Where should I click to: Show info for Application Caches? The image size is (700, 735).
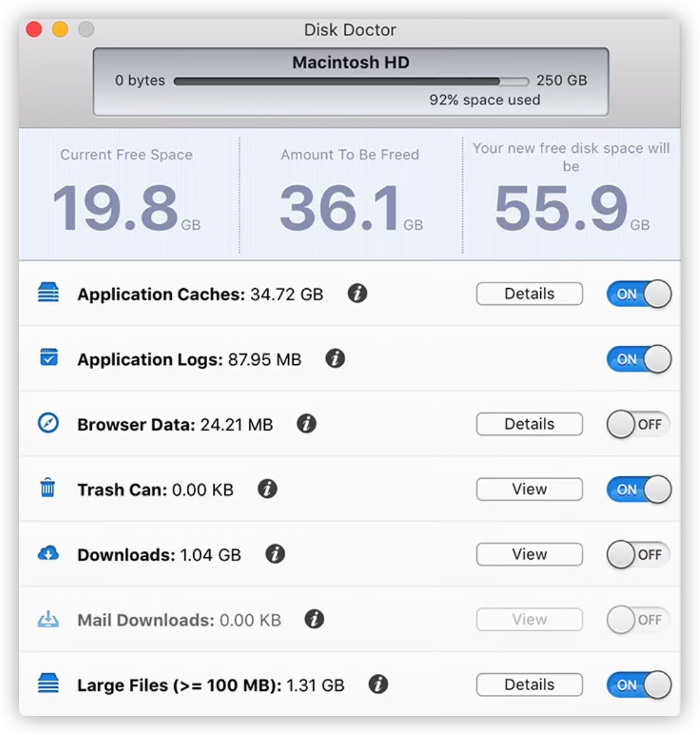(x=357, y=293)
